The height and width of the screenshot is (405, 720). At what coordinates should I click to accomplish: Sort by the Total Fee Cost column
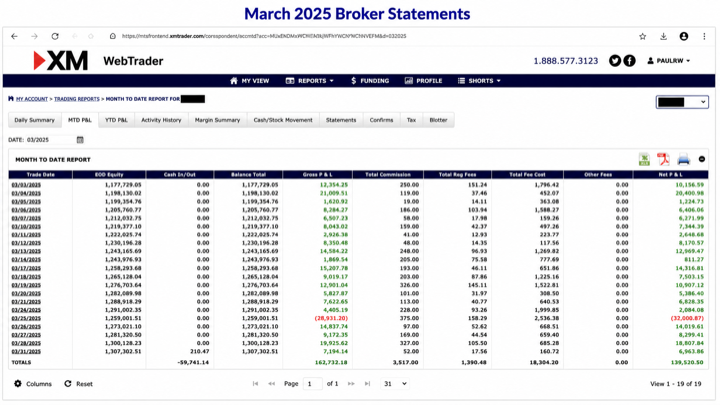click(x=528, y=174)
